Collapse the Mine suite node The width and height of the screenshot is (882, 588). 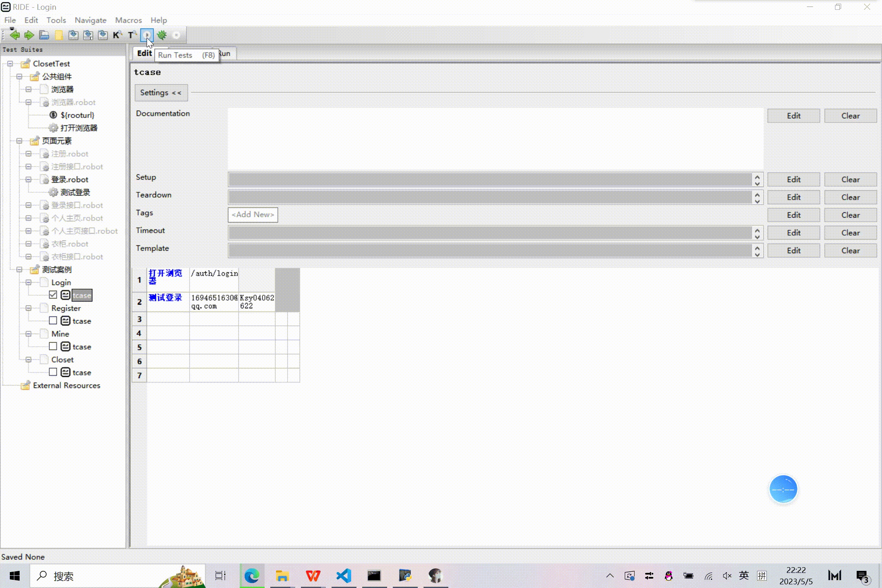(x=29, y=334)
